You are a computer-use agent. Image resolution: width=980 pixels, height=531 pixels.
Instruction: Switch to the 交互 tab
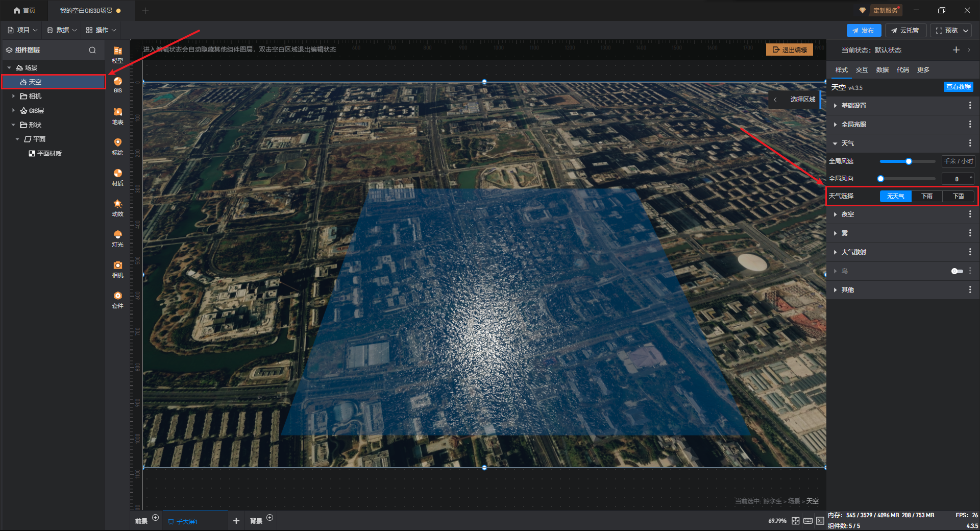coord(862,70)
